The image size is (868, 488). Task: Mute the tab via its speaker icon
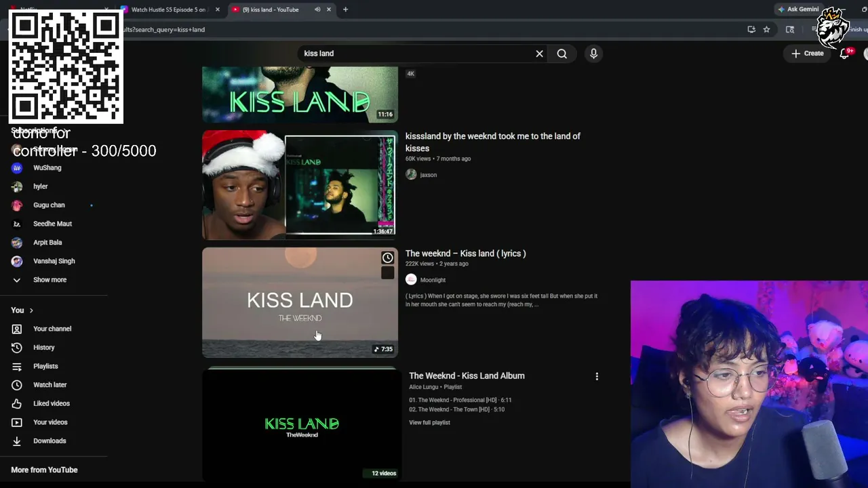pos(317,9)
